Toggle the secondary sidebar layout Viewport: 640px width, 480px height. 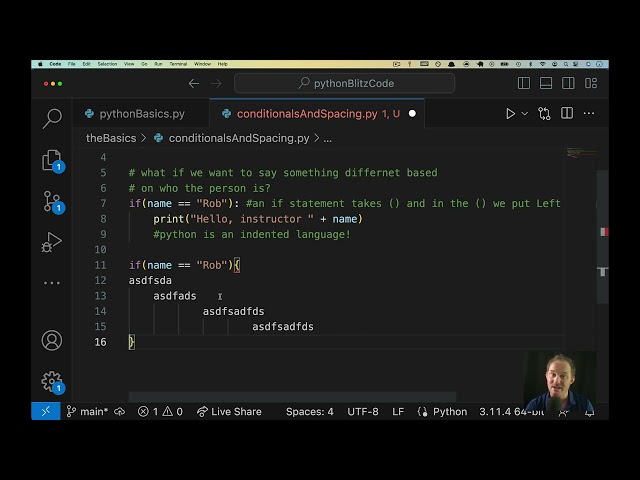568,83
